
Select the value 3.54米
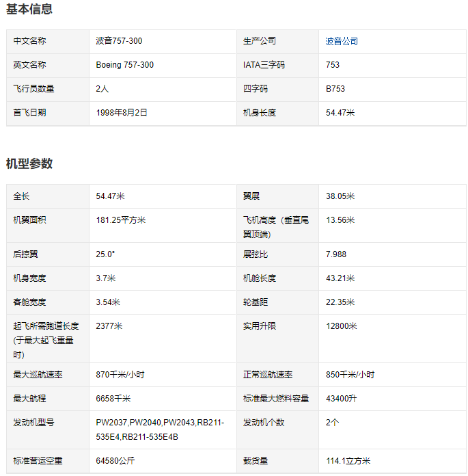108,302
